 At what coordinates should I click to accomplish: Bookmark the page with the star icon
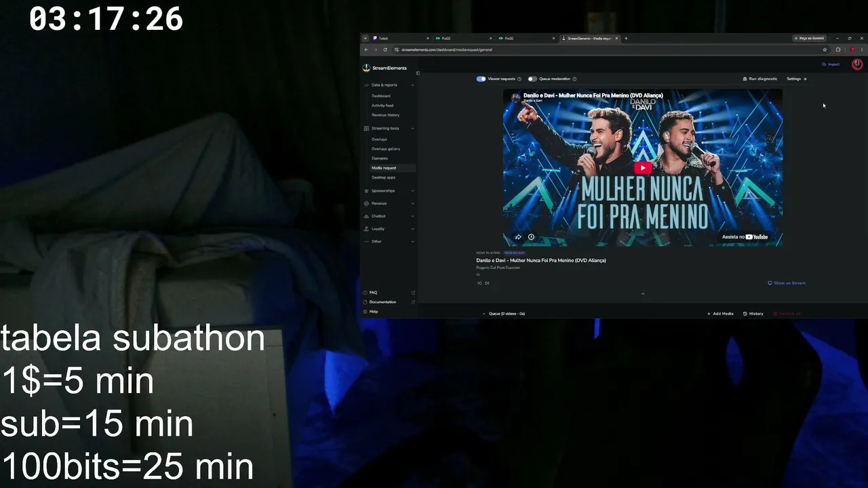pos(825,49)
